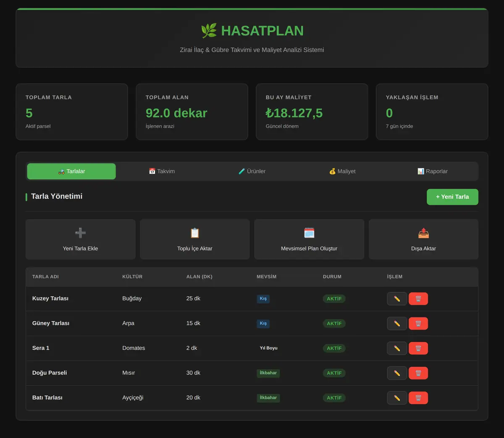Click the İlkbahar badge in Doğu Parseli row
The height and width of the screenshot is (438, 504).
point(268,373)
